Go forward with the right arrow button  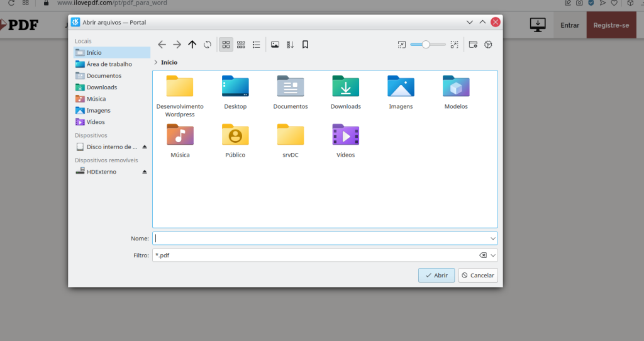(177, 45)
